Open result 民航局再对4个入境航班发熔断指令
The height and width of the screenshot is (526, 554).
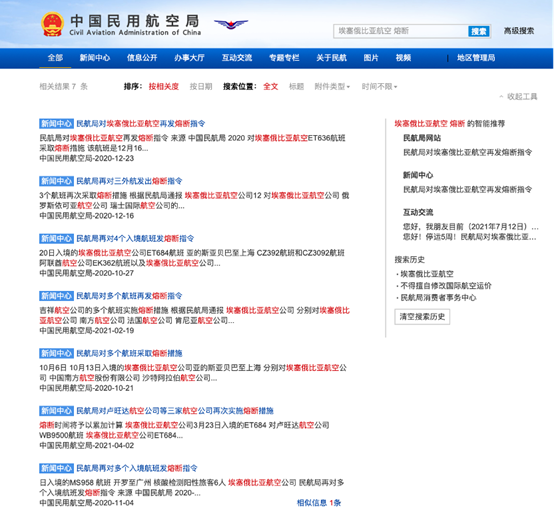coord(135,238)
